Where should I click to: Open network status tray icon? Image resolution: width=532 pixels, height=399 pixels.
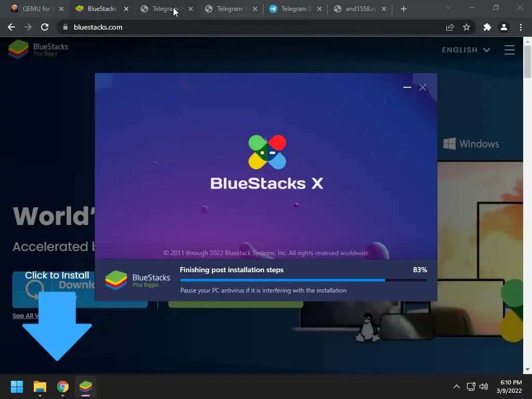tap(471, 387)
